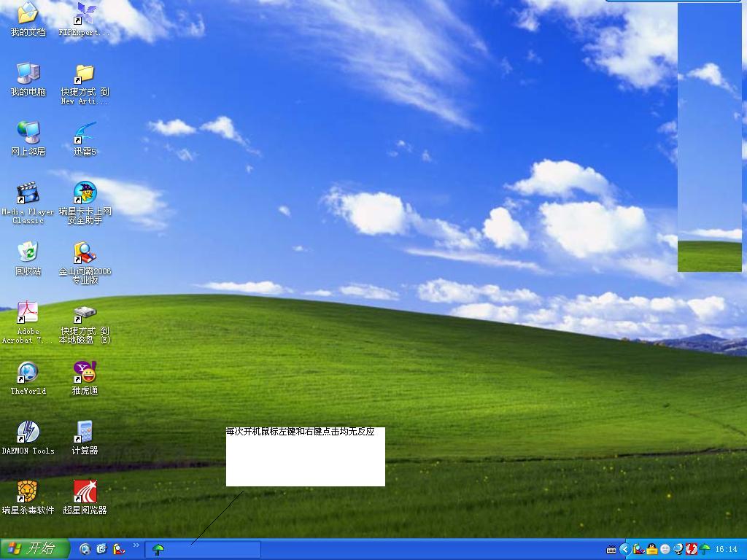Open the QQ penguin tray icon
The width and height of the screenshot is (747, 560).
tap(651, 550)
